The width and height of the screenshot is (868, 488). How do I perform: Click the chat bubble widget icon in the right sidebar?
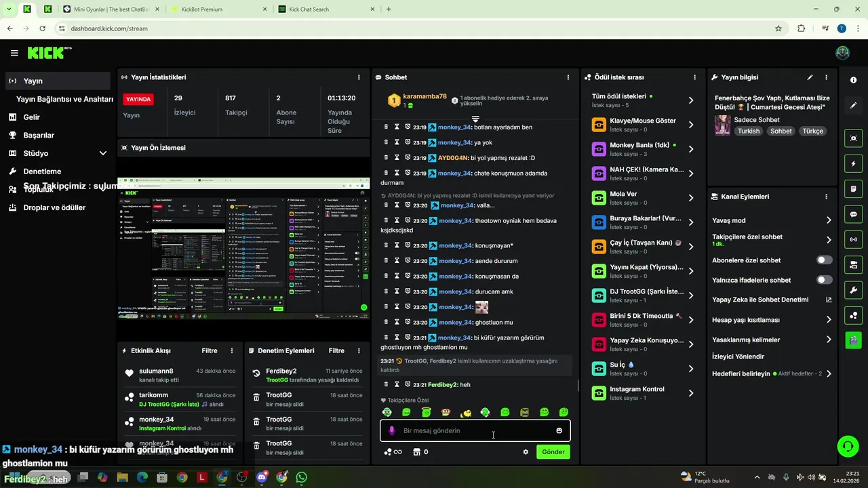tap(853, 214)
